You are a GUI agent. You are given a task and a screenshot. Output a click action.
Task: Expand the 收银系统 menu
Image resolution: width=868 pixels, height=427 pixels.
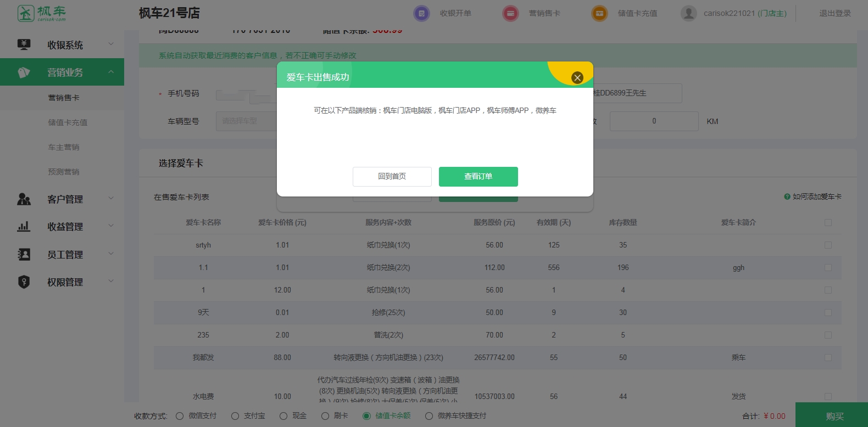click(65, 45)
